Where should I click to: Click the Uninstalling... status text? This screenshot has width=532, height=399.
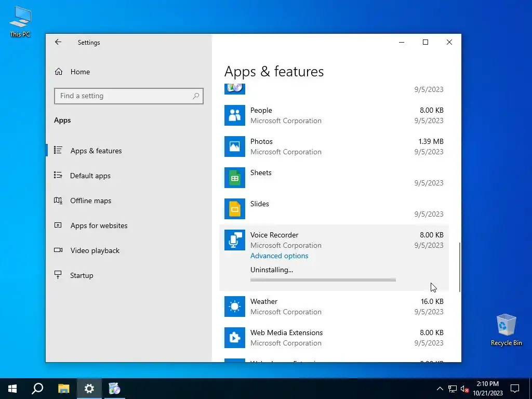click(x=272, y=270)
